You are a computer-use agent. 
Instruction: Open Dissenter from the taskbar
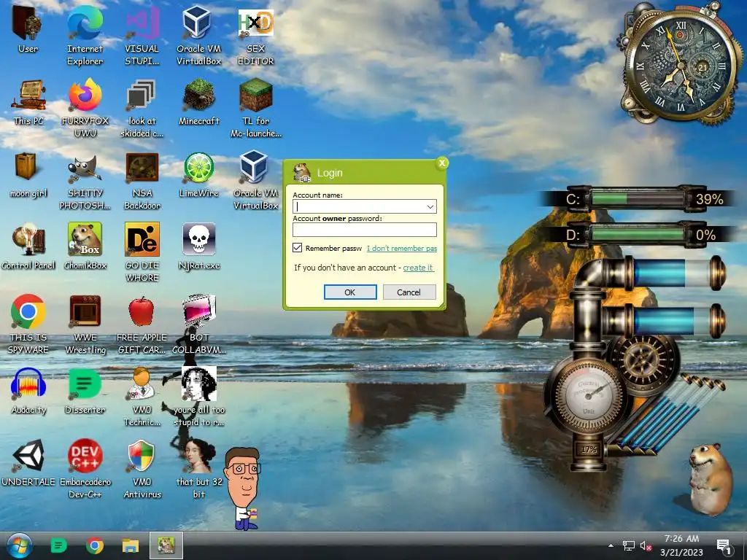click(x=58, y=545)
